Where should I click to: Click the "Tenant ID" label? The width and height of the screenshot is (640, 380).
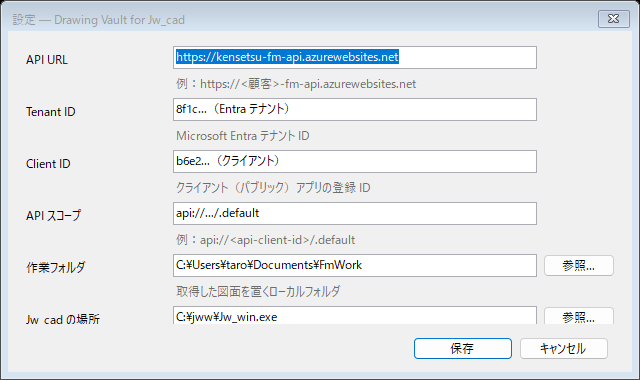pos(51,112)
